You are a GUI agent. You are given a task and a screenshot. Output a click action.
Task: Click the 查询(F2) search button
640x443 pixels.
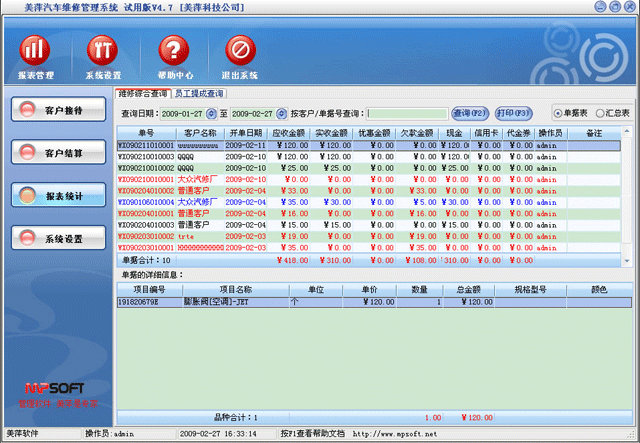tap(469, 113)
